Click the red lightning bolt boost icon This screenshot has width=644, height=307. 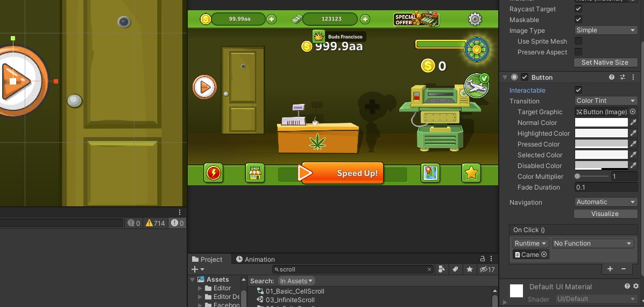tap(213, 173)
